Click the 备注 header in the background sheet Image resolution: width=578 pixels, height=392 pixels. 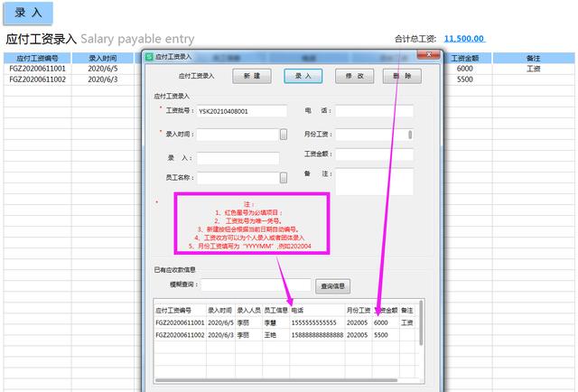(x=534, y=58)
